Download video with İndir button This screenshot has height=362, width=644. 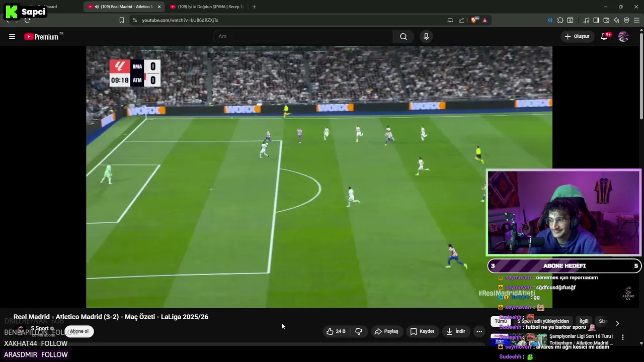click(x=456, y=331)
